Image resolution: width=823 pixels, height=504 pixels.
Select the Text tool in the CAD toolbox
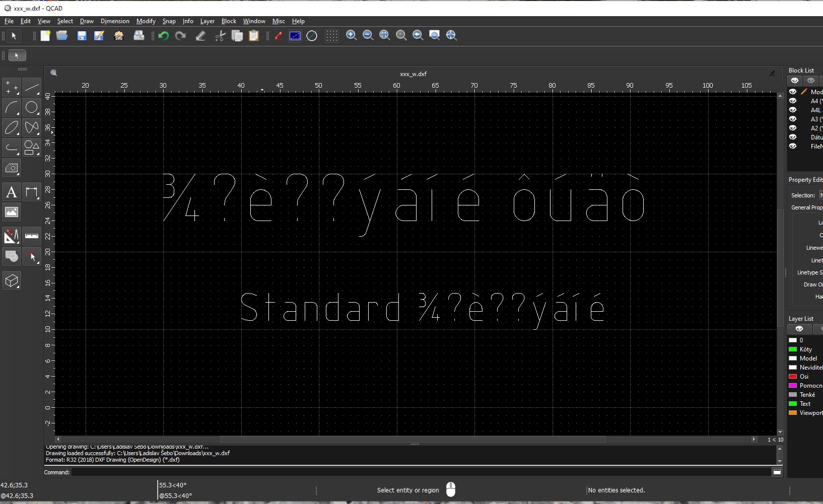pos(12,192)
